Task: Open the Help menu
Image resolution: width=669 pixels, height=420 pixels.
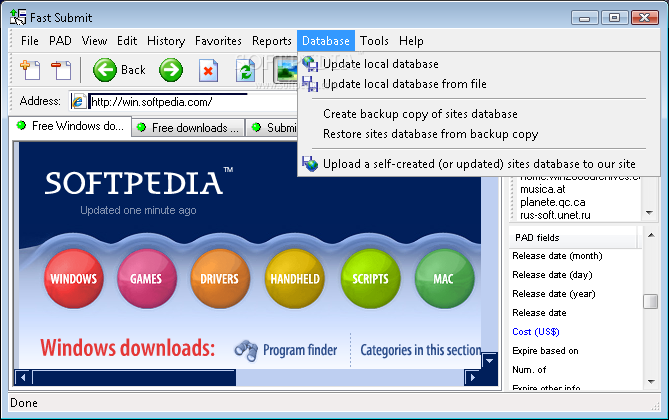Action: (x=411, y=41)
